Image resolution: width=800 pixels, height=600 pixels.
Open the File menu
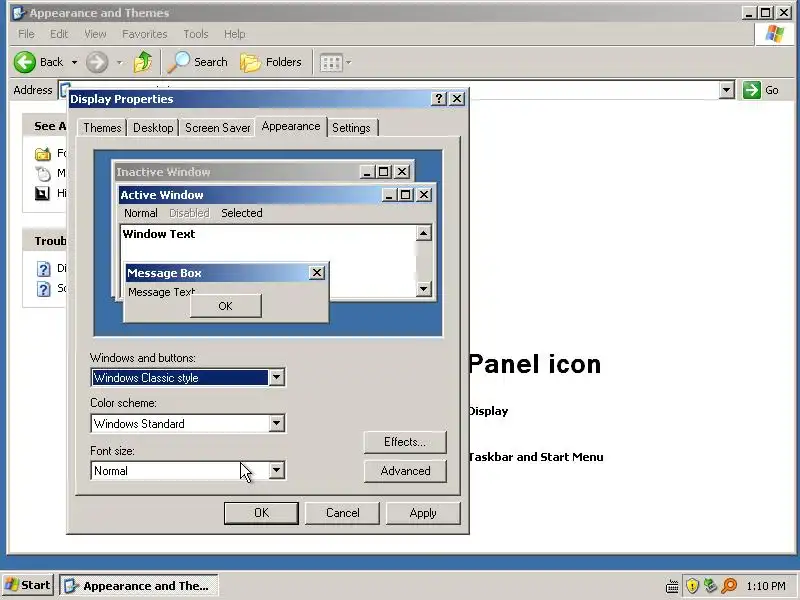point(26,34)
